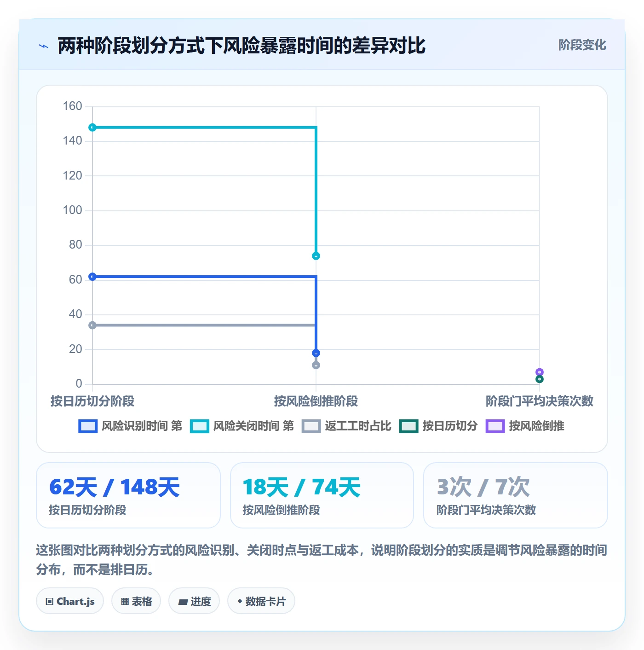Select the Chart.js tag chip
The width and height of the screenshot is (644, 650).
(x=70, y=601)
